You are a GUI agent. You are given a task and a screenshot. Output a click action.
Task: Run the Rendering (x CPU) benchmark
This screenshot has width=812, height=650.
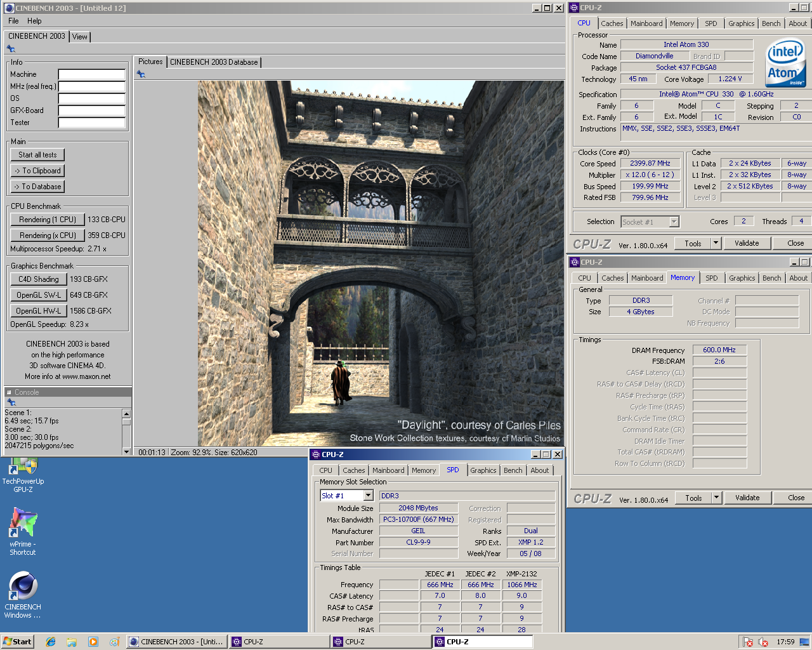tap(48, 235)
